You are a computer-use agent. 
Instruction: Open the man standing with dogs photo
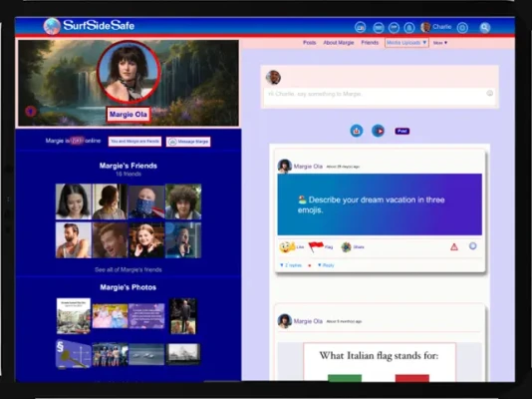(x=183, y=316)
